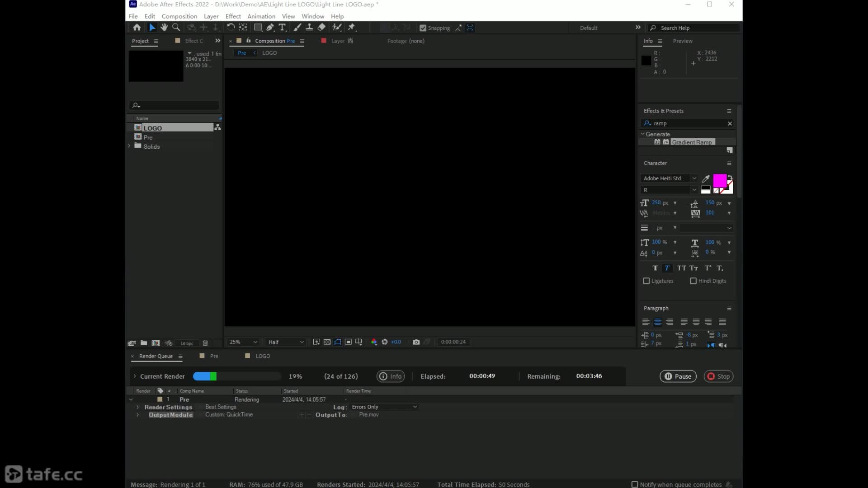This screenshot has width=868, height=488.
Task: Click the eyedropper in Character panel
Action: (705, 179)
